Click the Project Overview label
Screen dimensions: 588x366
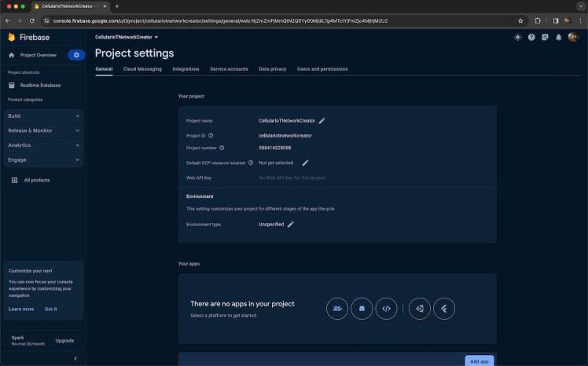pos(39,55)
